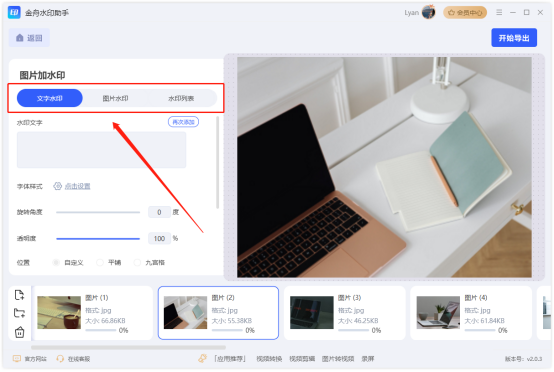Open the 图片转视频 recommended app link

338,359
